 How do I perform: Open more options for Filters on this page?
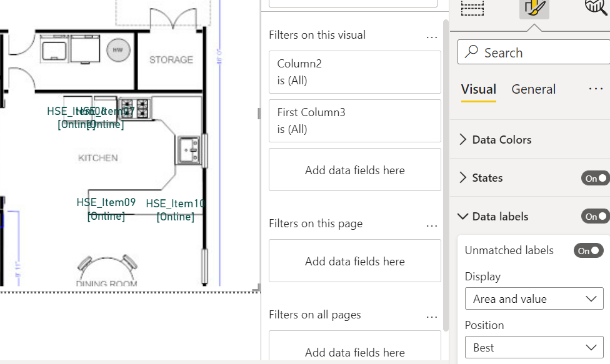pyautogui.click(x=432, y=225)
